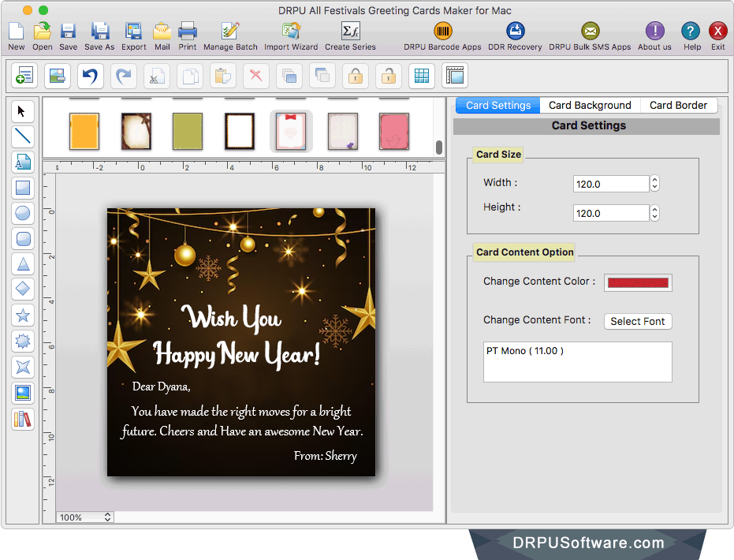Image resolution: width=734 pixels, height=560 pixels.
Task: Increase card Width using the stepper
Action: coord(654,179)
